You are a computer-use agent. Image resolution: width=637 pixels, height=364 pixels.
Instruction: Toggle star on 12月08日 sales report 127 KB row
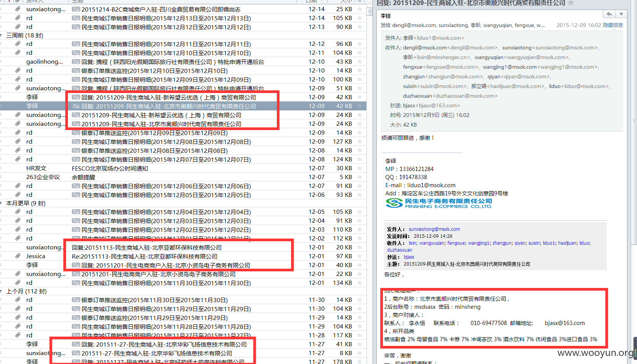[360, 141]
